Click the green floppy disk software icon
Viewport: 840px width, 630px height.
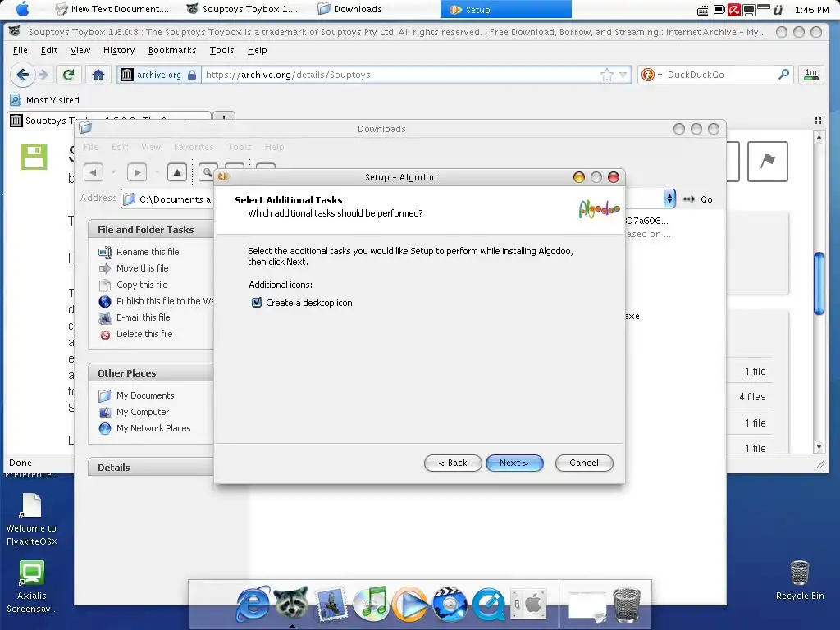(x=34, y=157)
